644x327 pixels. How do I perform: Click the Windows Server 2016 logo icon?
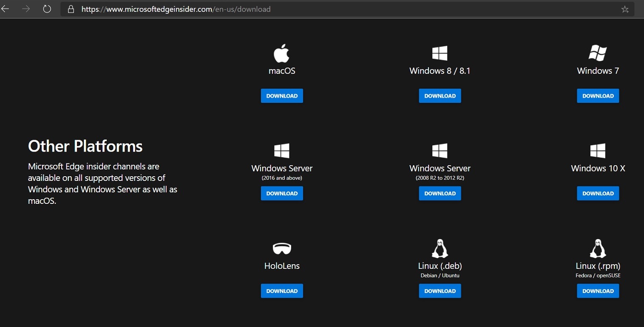point(281,151)
